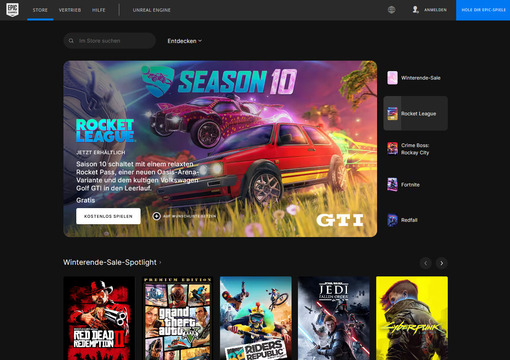Open Cyberpunk 2077 game card
Image resolution: width=510 pixels, height=360 pixels.
pos(412,318)
